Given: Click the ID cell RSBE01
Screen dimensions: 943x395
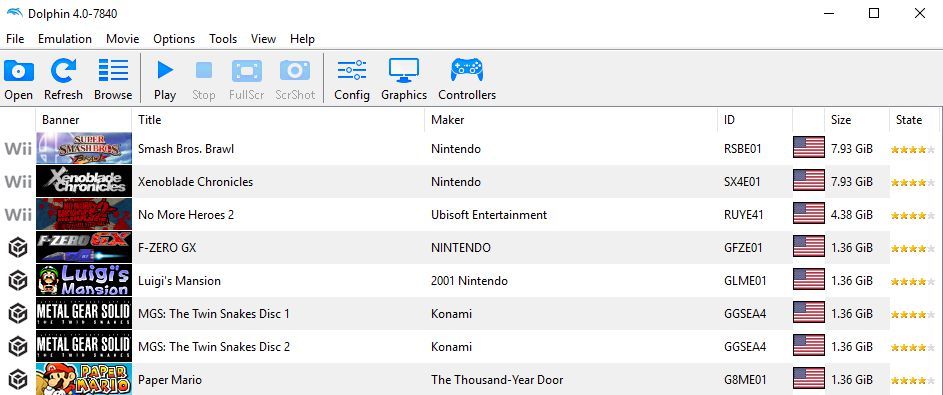Looking at the screenshot, I should pos(743,149).
